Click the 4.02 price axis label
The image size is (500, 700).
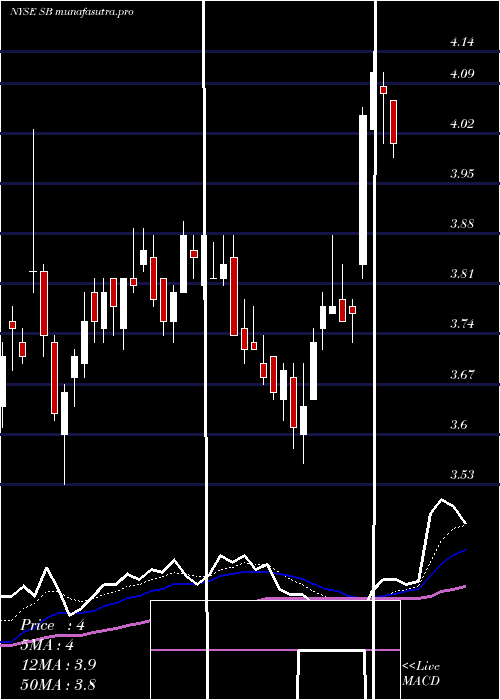pos(462,124)
